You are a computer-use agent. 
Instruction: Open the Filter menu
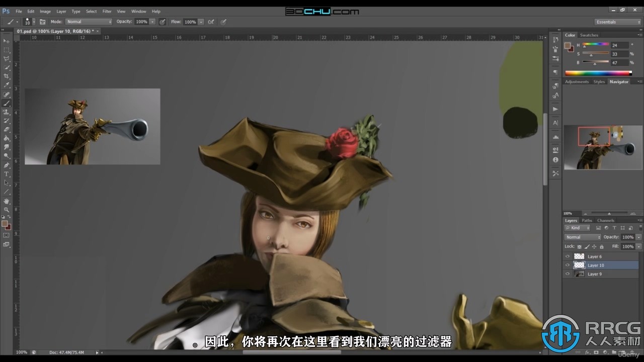(x=107, y=11)
